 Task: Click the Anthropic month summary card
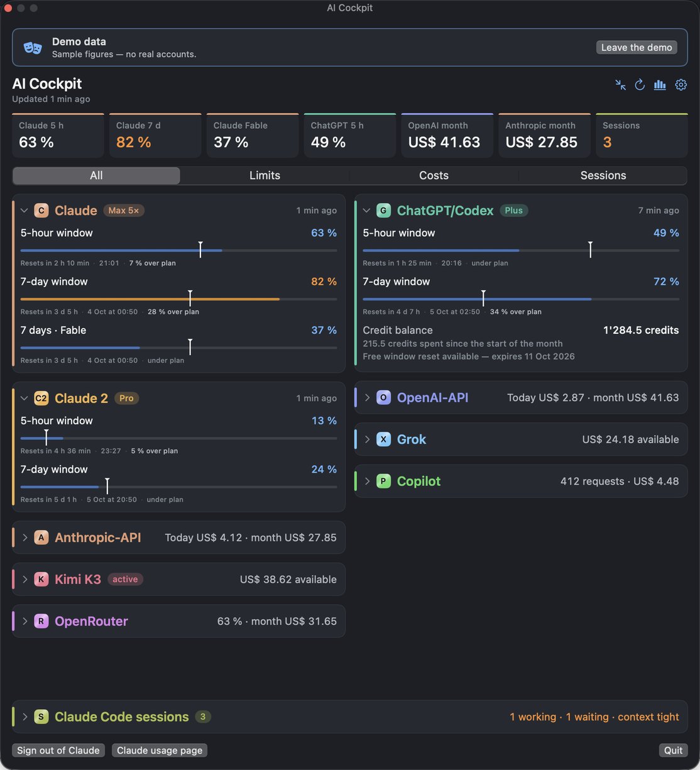(x=545, y=135)
